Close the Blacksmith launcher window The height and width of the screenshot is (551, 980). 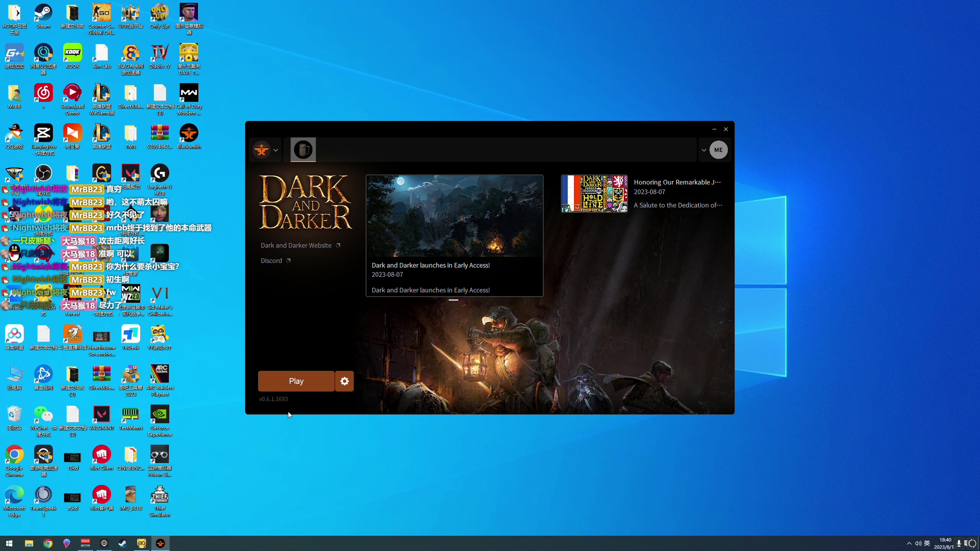pos(726,129)
